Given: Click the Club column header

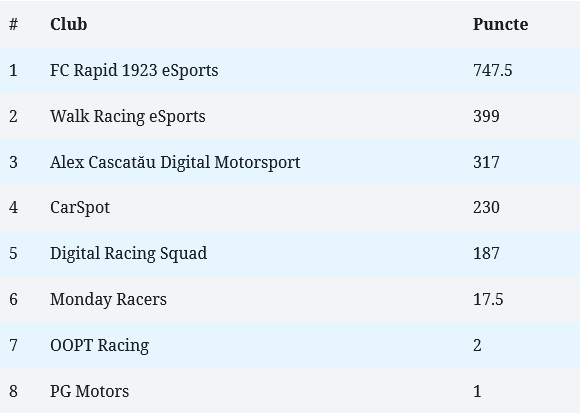Looking at the screenshot, I should [x=69, y=24].
